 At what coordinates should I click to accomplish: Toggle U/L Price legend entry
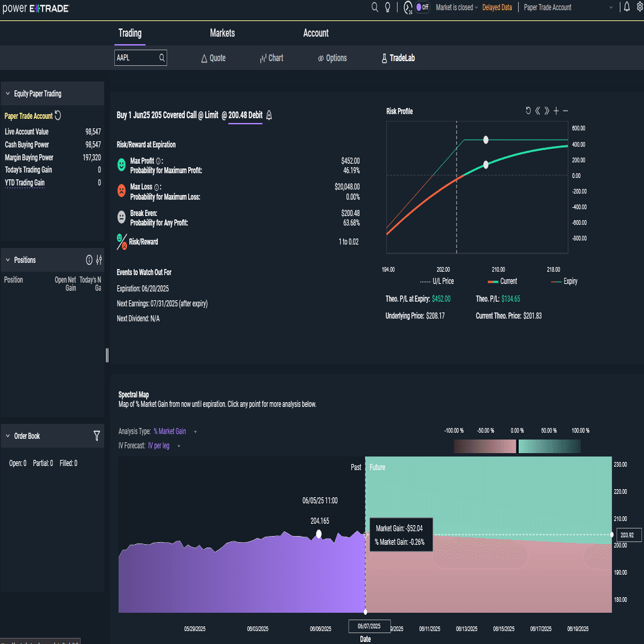437,281
